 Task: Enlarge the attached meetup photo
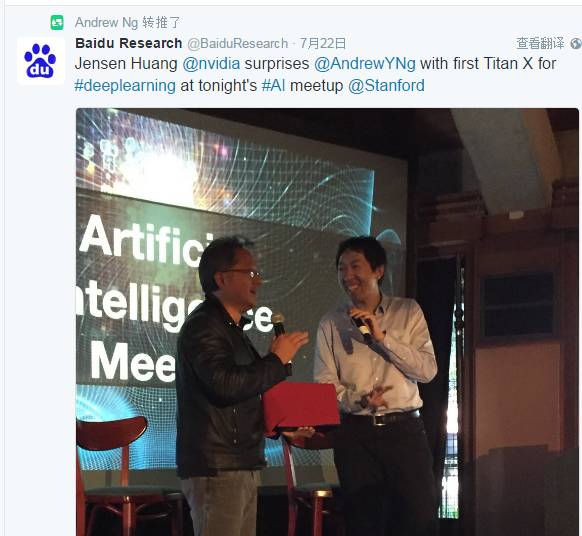pos(327,322)
